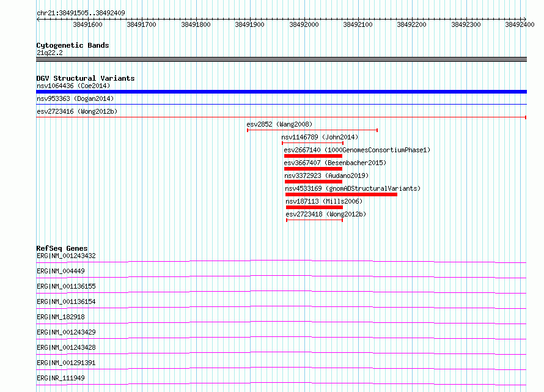Screen dimensions: 544x392
Task: Click the label esv2723418 (Wong2012b)
Action: pos(326,214)
